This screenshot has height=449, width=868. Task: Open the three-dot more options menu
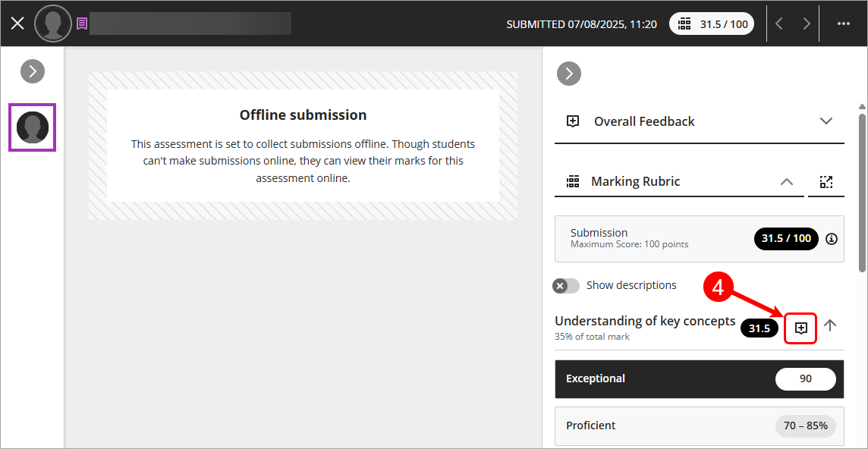point(843,24)
